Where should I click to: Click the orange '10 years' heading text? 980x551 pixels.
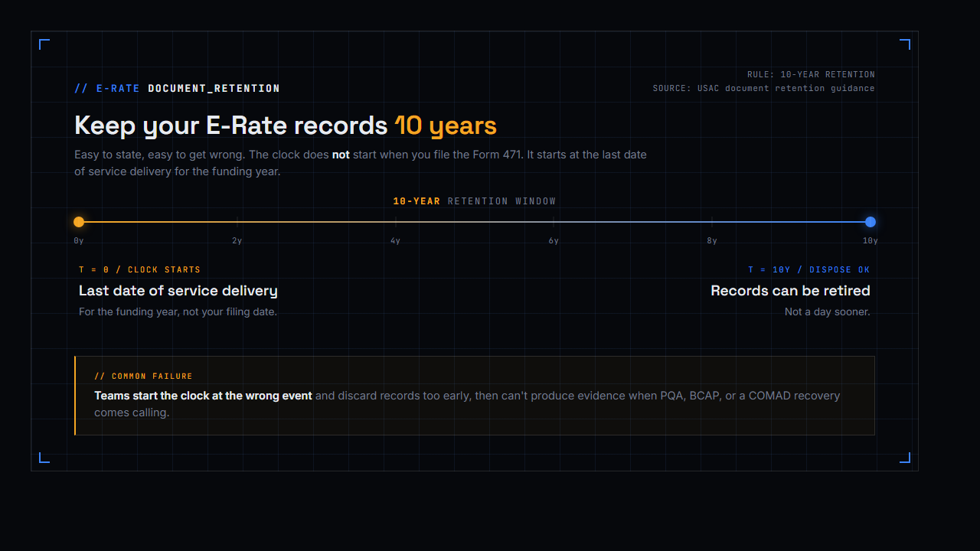pyautogui.click(x=446, y=126)
